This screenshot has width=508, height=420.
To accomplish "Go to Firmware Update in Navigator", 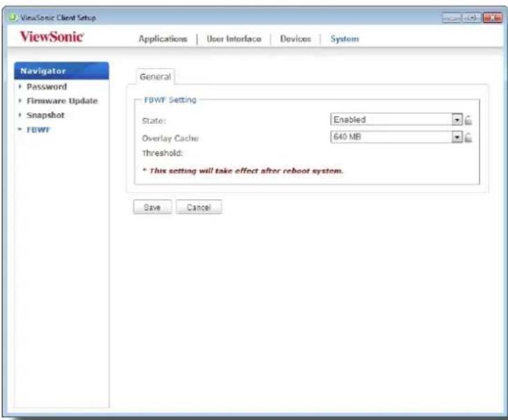I will pyautogui.click(x=62, y=101).
